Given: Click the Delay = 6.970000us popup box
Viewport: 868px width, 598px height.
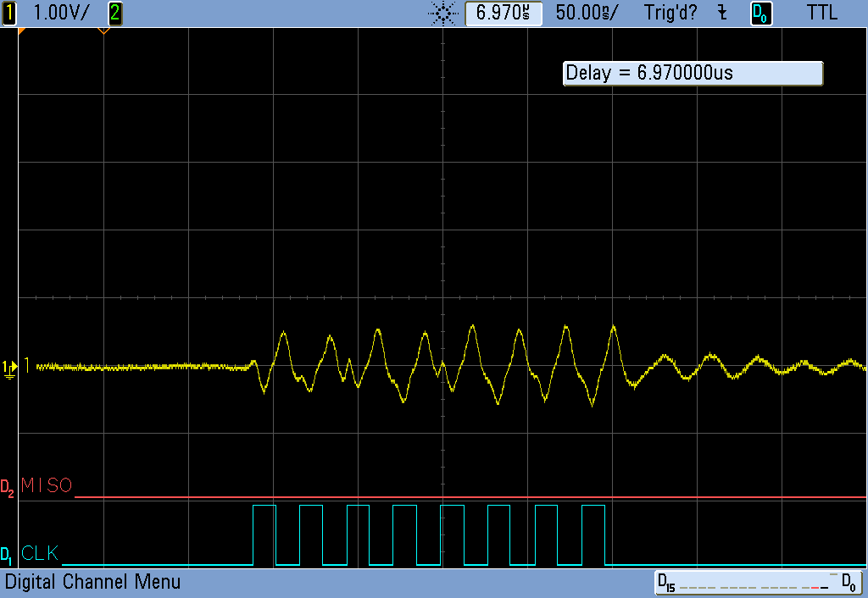Looking at the screenshot, I should pos(693,73).
